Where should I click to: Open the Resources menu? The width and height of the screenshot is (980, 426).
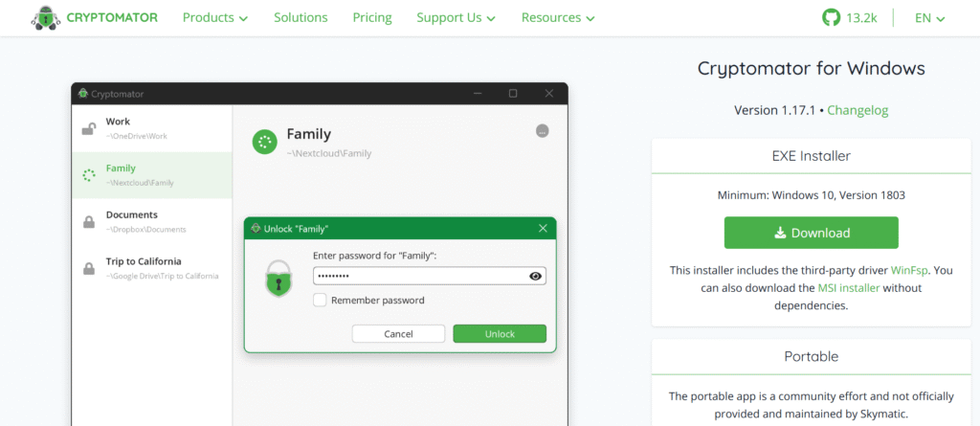(558, 17)
